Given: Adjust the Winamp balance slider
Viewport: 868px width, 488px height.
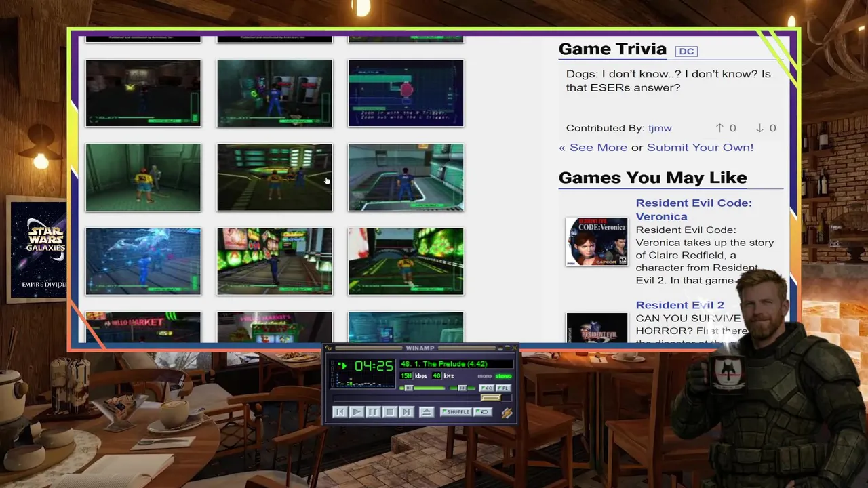Looking at the screenshot, I should (x=462, y=388).
